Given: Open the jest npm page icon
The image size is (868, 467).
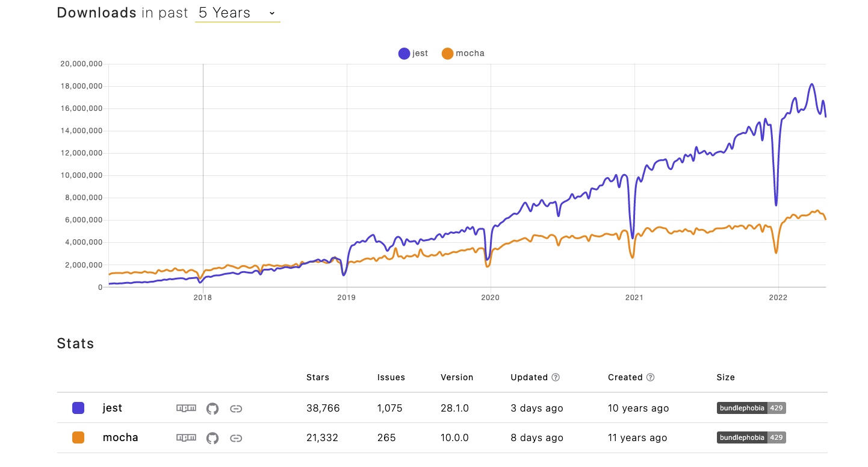Looking at the screenshot, I should 187,408.
